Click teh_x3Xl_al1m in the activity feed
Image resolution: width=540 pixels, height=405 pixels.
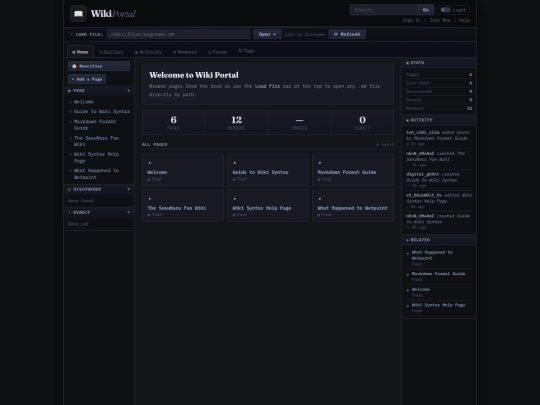[x=423, y=133]
